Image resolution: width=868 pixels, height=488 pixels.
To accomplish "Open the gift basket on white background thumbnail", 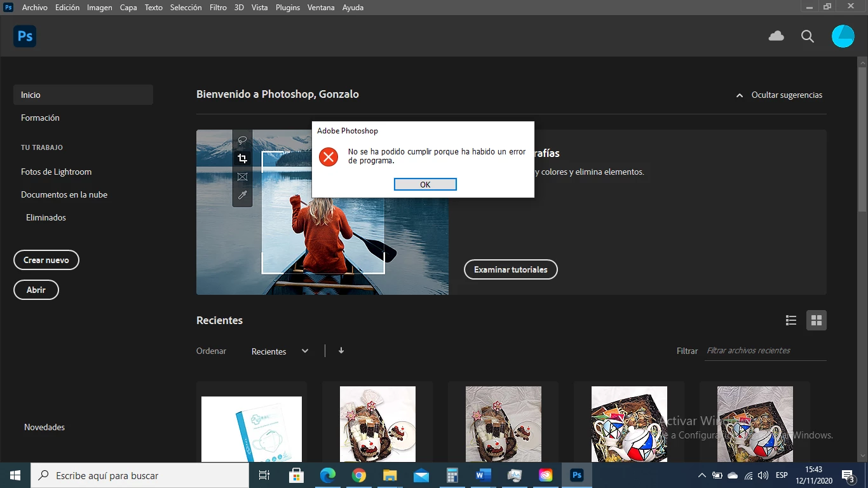I will [377, 424].
